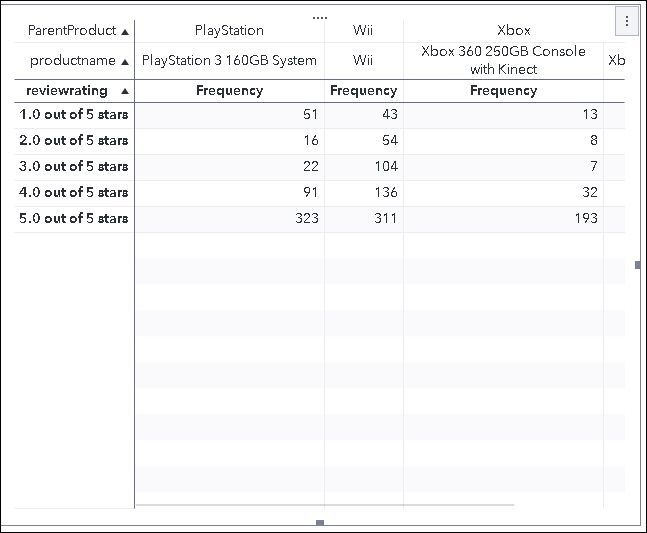Screen dimensions: 647x533
Task: Open the three-dot options menu
Action: [627, 21]
